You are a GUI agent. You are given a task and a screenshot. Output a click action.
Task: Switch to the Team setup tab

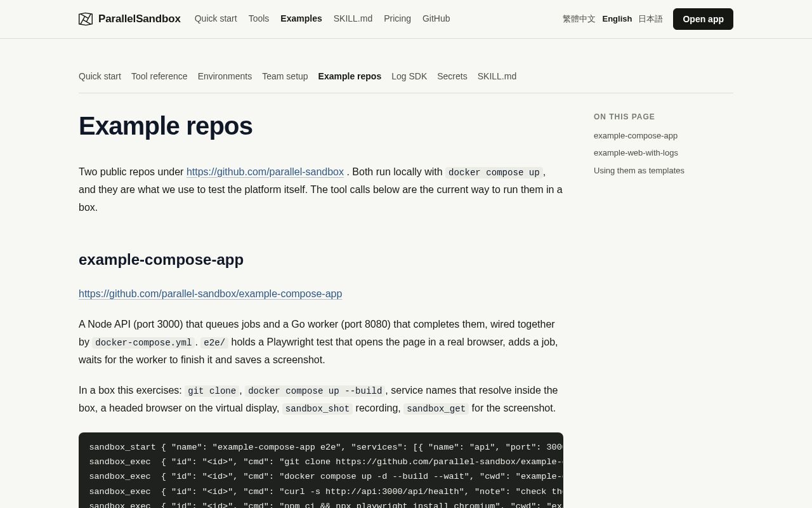point(285,76)
